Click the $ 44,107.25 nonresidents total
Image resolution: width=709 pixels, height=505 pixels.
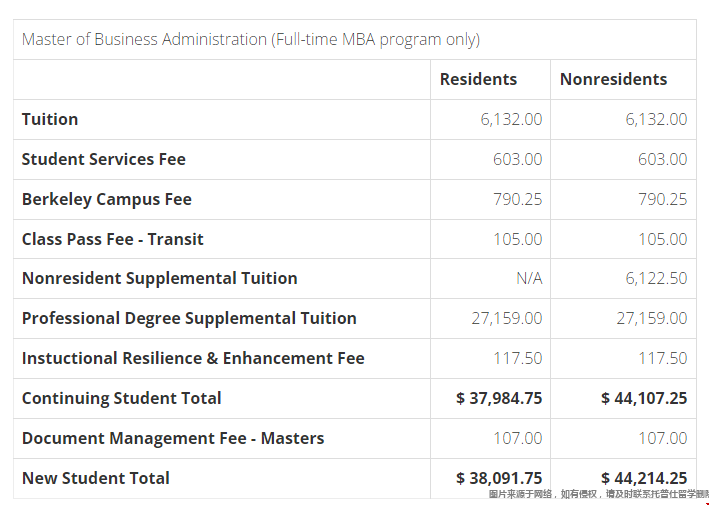click(644, 398)
